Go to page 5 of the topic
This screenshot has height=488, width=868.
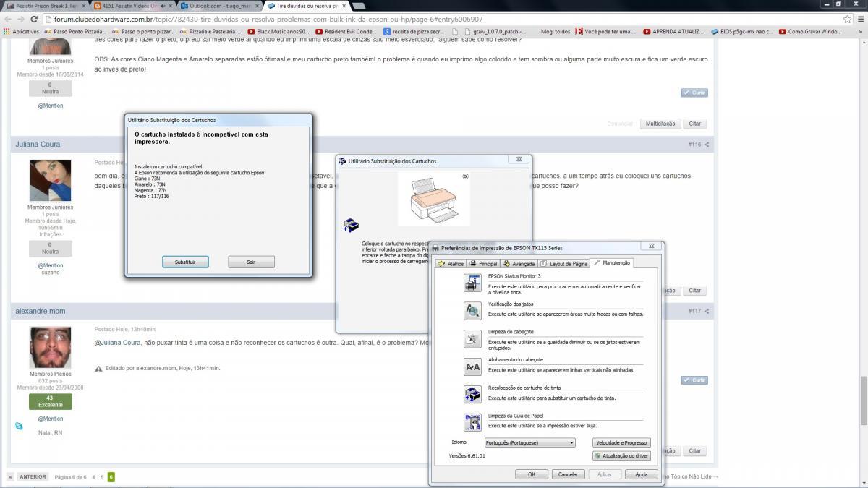point(102,477)
